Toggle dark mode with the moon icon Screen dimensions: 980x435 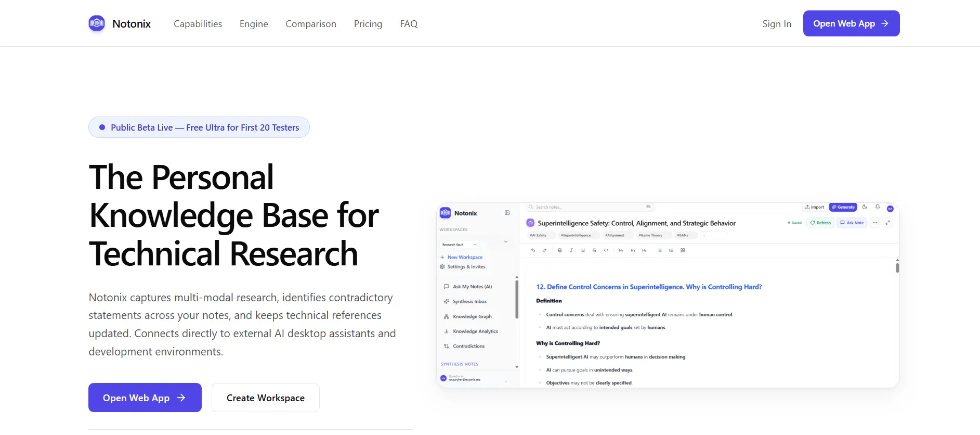tap(865, 207)
